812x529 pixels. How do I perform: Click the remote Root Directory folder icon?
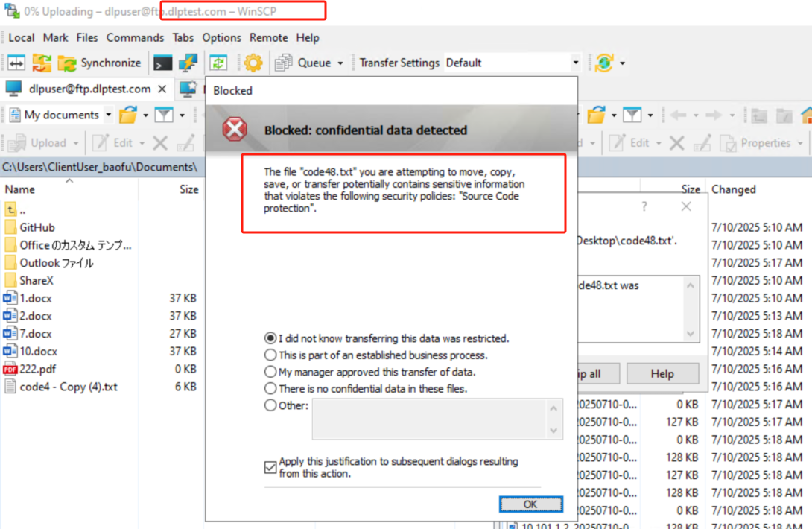[x=784, y=115]
